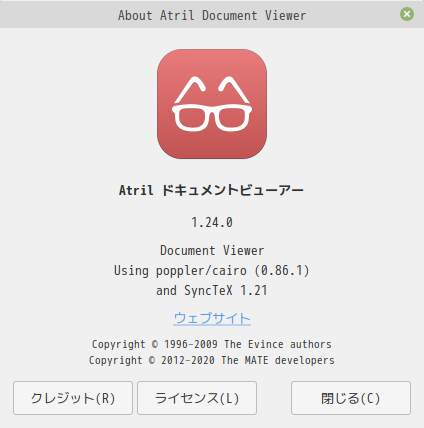Click the version number 1.24.0
Screen dimensions: 424x428
[x=212, y=222]
